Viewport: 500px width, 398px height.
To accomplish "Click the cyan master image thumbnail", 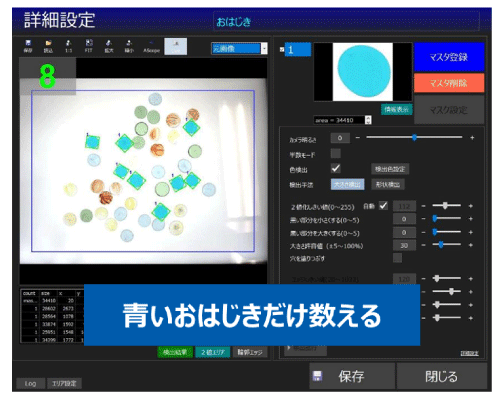I will tap(363, 72).
